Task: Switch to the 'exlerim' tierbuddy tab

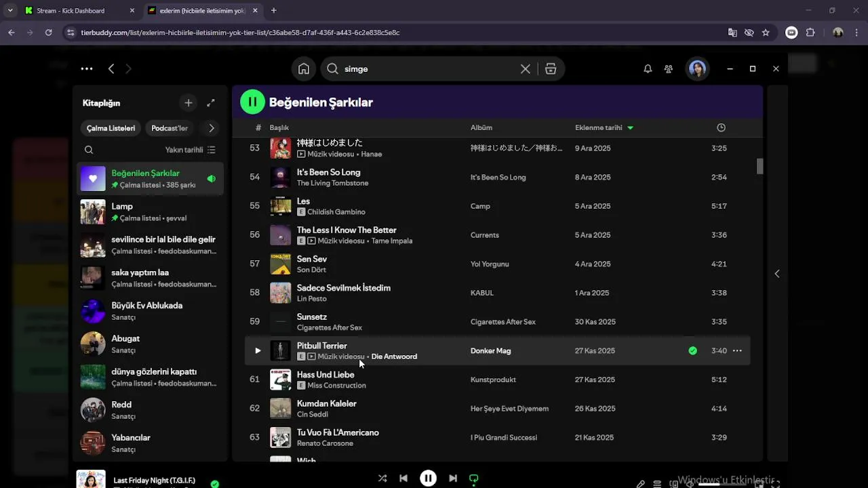Action: [x=202, y=11]
